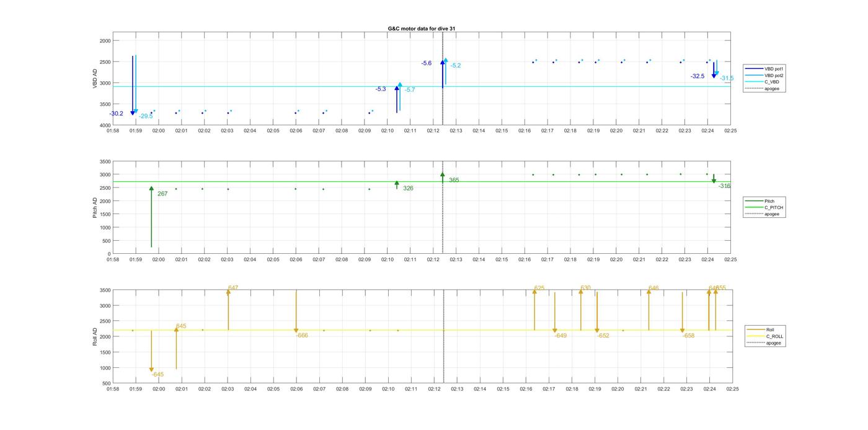The image size is (868, 430).
Task: Click the '1000' tick on the Roll axis
Action: 105,368
